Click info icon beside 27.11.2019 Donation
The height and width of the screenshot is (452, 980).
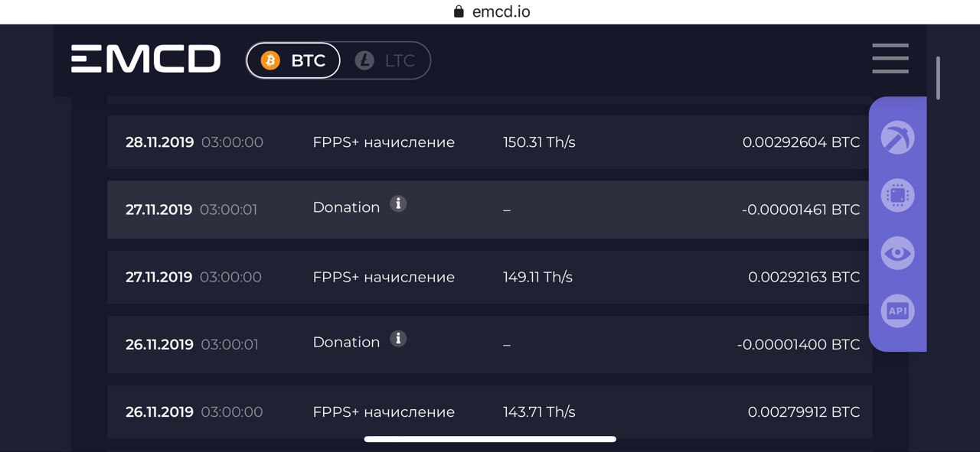click(398, 203)
